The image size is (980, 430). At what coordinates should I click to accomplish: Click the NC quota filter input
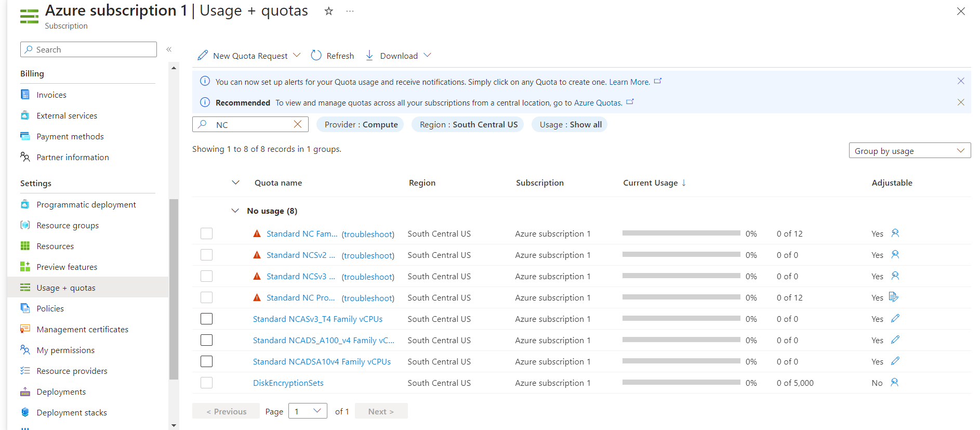tap(250, 124)
